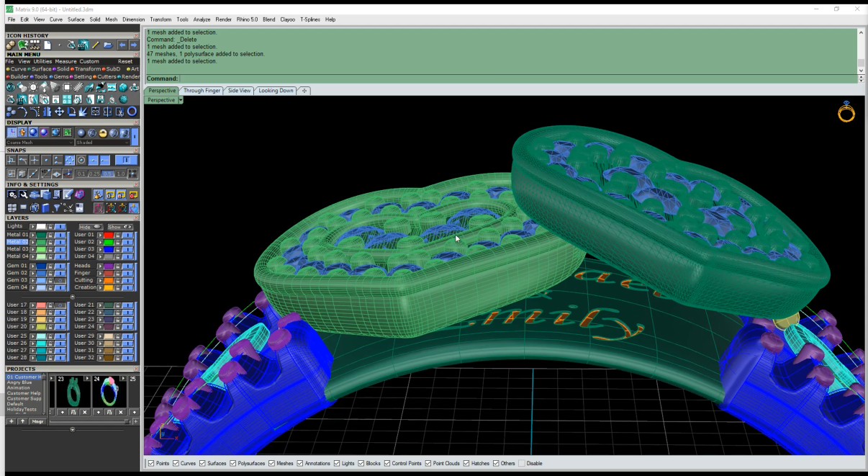Uncheck the Polysurfaces filter checkbox
The image size is (868, 476).
click(x=233, y=463)
